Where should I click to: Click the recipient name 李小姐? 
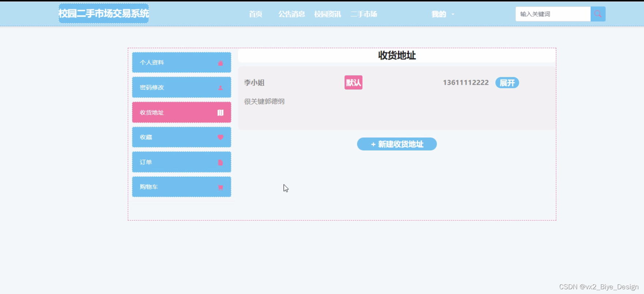point(254,83)
